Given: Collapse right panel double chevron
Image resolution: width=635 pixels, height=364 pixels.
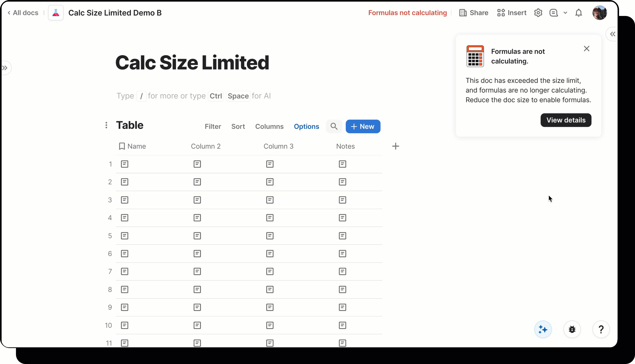Looking at the screenshot, I should [x=612, y=34].
